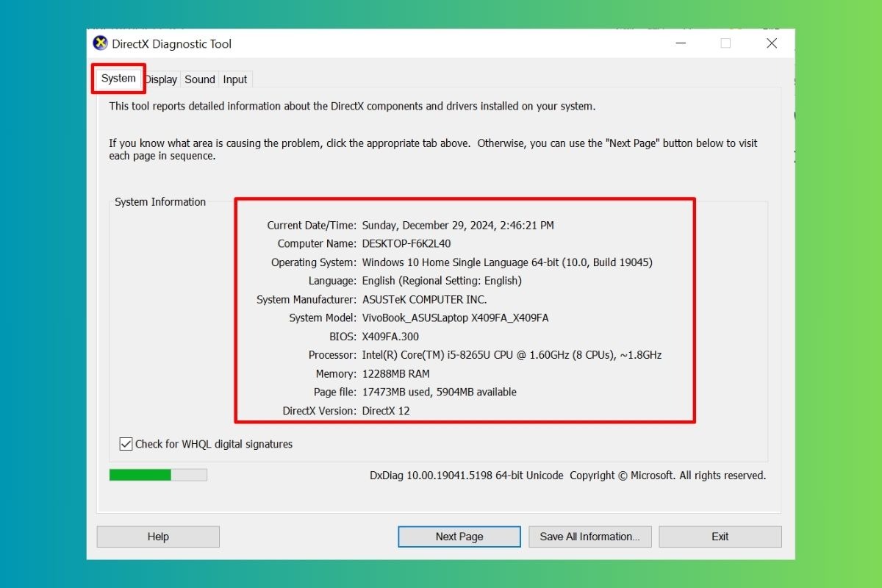Click the 'Windows 10 Home Single Language 64-bit' value
882x588 pixels.
[507, 262]
